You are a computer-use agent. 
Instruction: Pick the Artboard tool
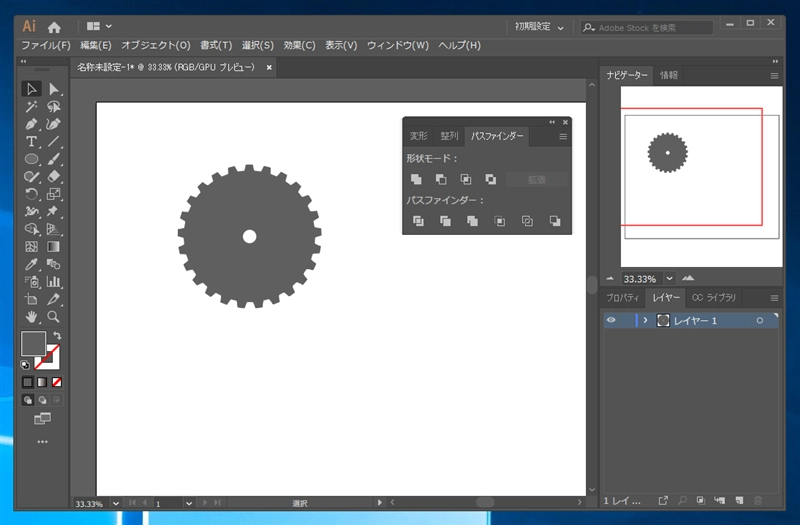(32, 299)
